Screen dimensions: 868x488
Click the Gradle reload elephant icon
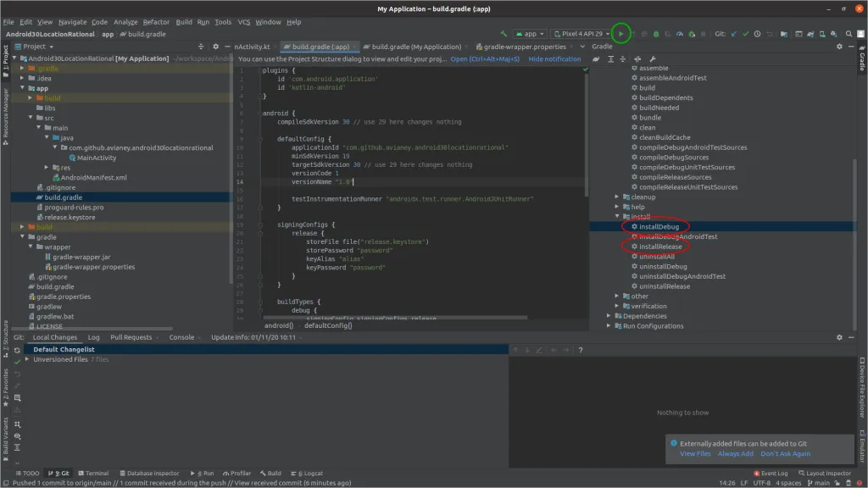point(596,58)
